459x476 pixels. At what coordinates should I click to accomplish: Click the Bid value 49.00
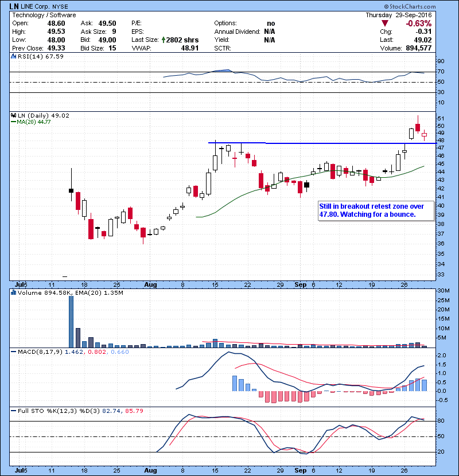click(x=107, y=40)
